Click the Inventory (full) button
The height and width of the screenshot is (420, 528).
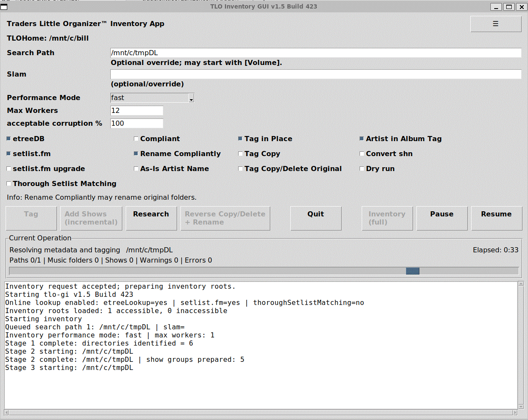(387, 218)
